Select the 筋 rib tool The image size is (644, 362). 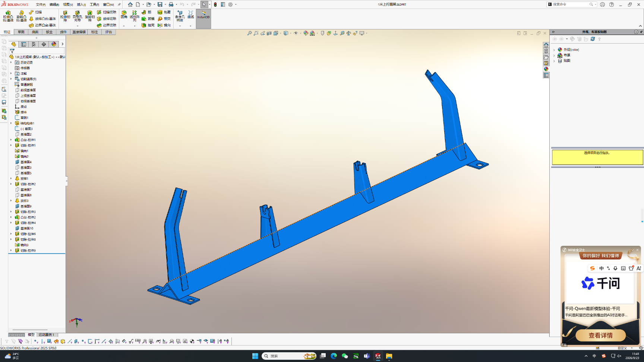click(x=146, y=12)
